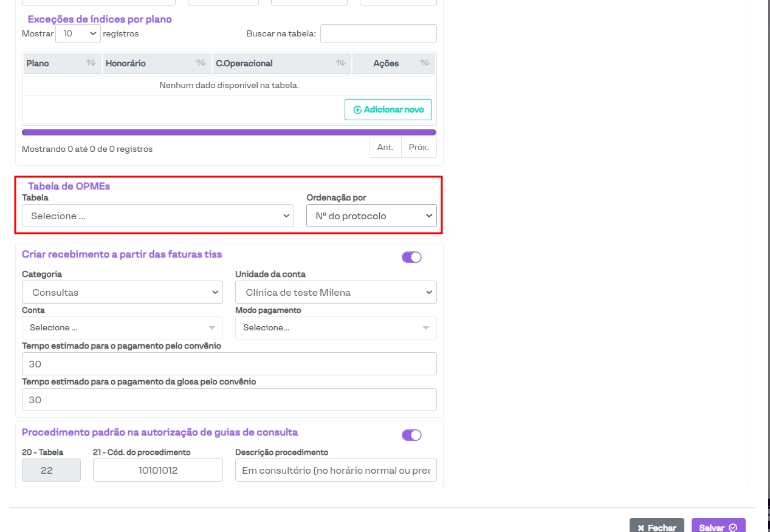Open the Mostrar registros count dropdown

point(78,34)
